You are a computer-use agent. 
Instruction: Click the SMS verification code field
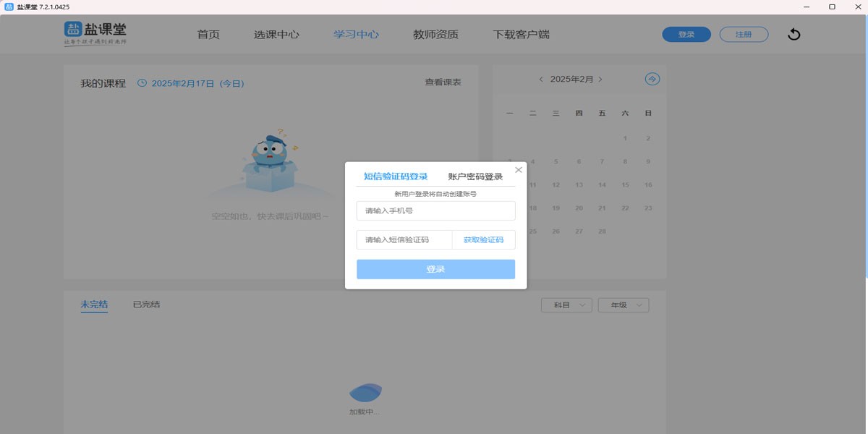pyautogui.click(x=404, y=239)
